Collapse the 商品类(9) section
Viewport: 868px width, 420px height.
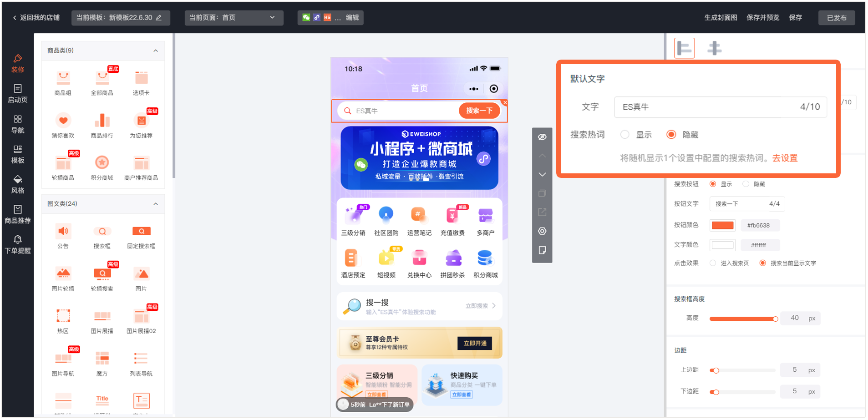point(156,51)
